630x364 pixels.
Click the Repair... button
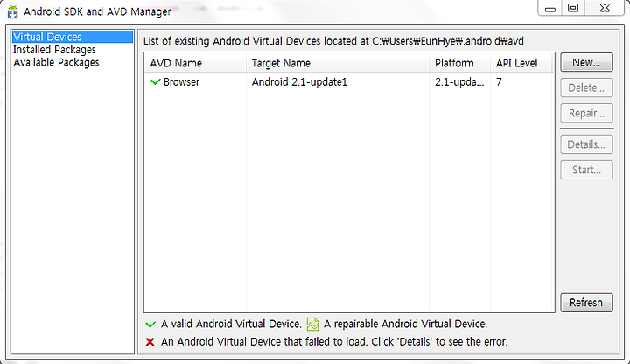click(586, 113)
